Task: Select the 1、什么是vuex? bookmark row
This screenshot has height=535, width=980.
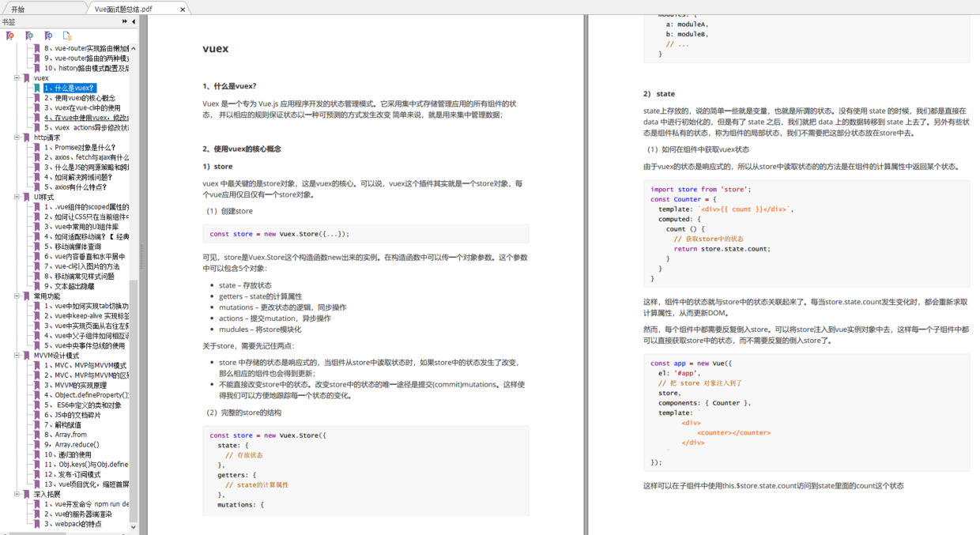Action: pyautogui.click(x=70, y=88)
